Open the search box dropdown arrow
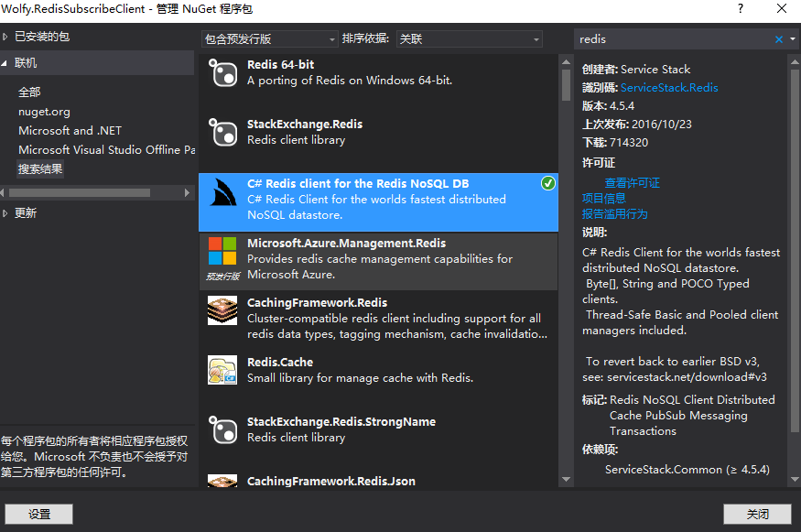801x532 pixels. point(793,38)
